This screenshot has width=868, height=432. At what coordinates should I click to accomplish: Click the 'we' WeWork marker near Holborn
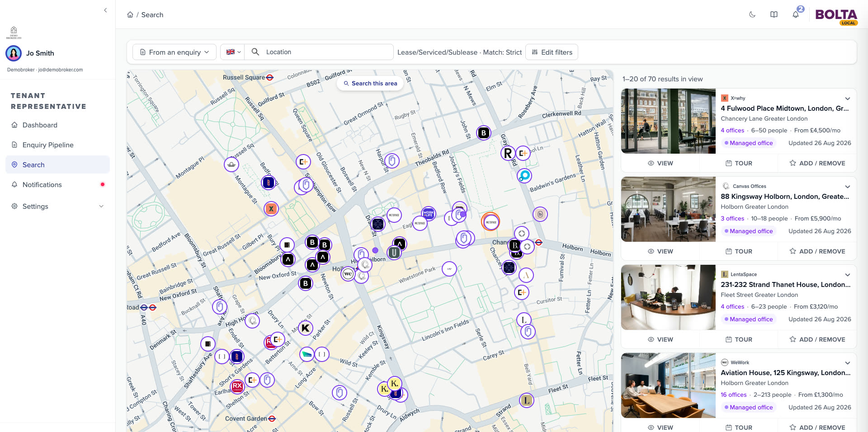click(x=348, y=274)
